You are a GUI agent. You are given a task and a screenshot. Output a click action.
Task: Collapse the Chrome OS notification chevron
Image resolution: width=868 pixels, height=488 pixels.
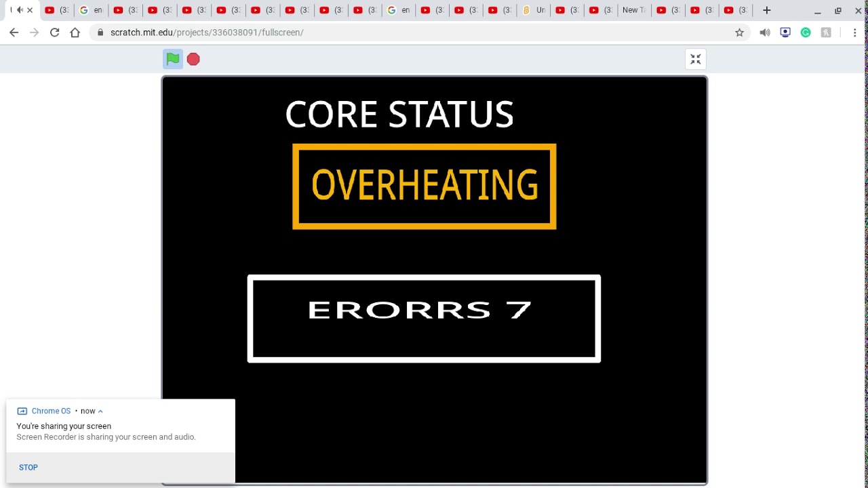click(x=100, y=411)
